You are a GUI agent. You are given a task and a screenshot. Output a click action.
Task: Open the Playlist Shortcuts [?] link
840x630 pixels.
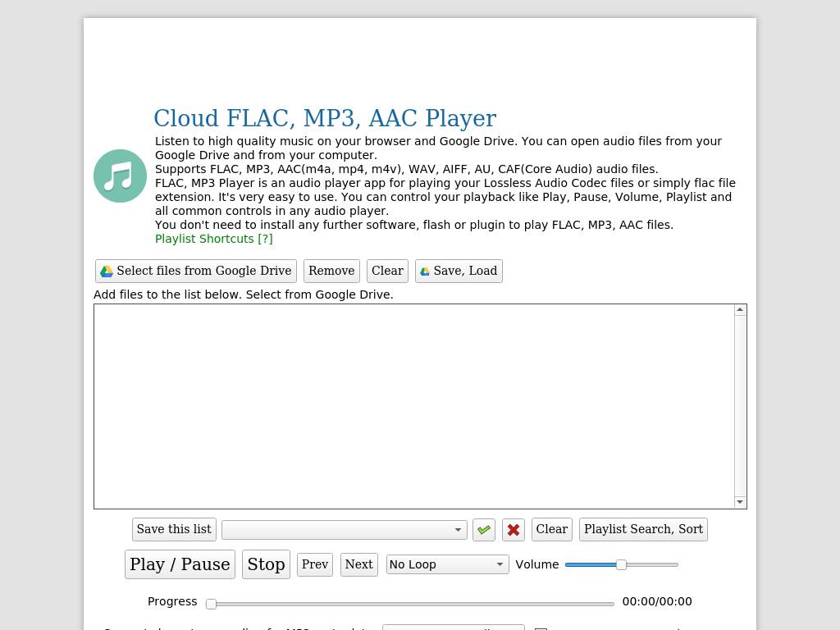coord(214,239)
